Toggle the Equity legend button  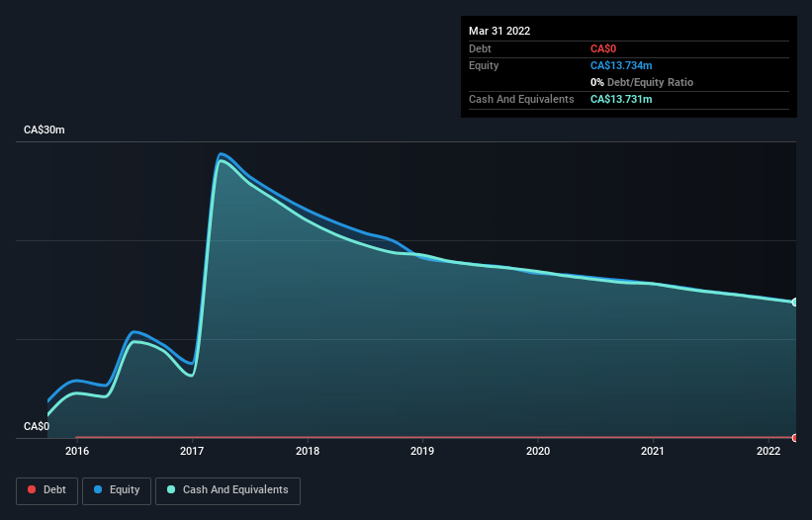pyautogui.click(x=117, y=490)
